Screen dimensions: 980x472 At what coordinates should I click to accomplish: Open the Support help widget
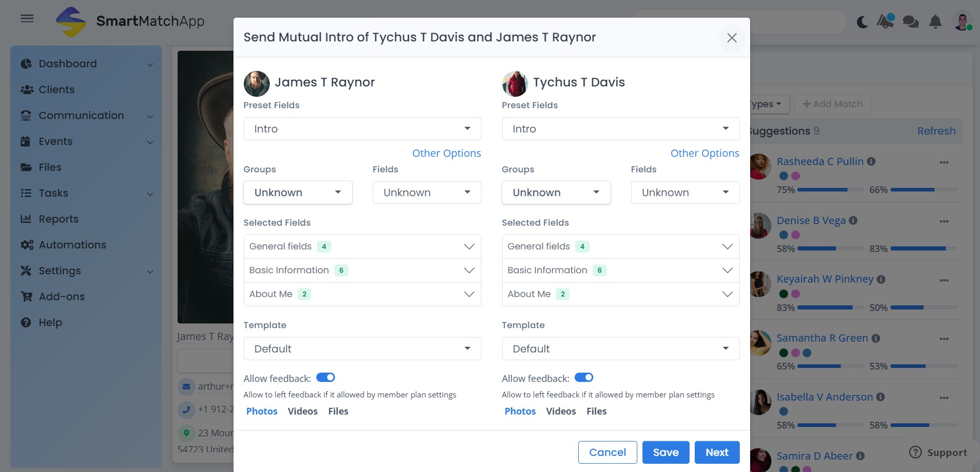(937, 452)
